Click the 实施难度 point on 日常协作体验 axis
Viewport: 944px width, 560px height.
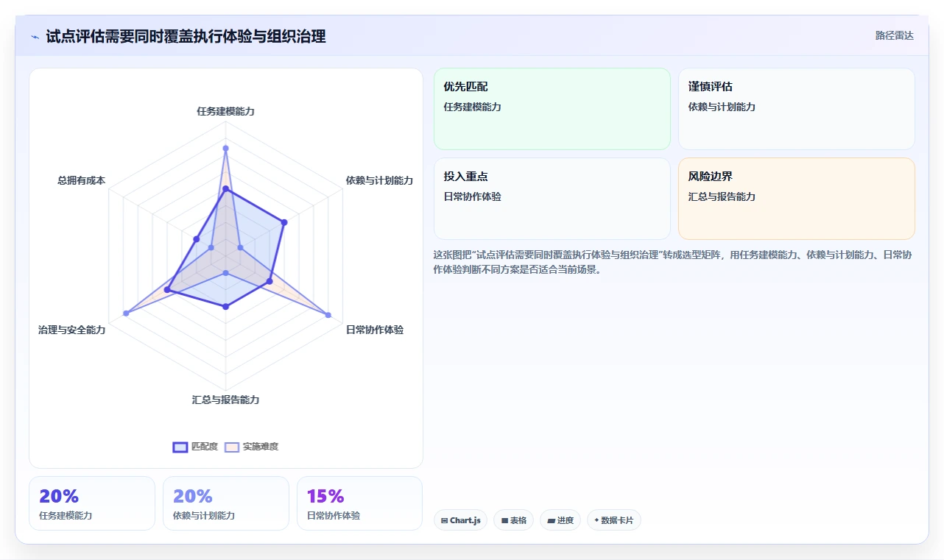(328, 314)
